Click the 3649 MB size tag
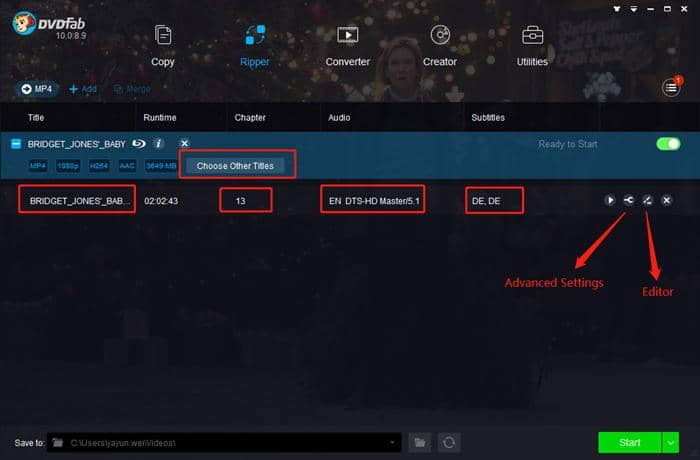Viewport: 700px width, 460px height. coord(161,166)
